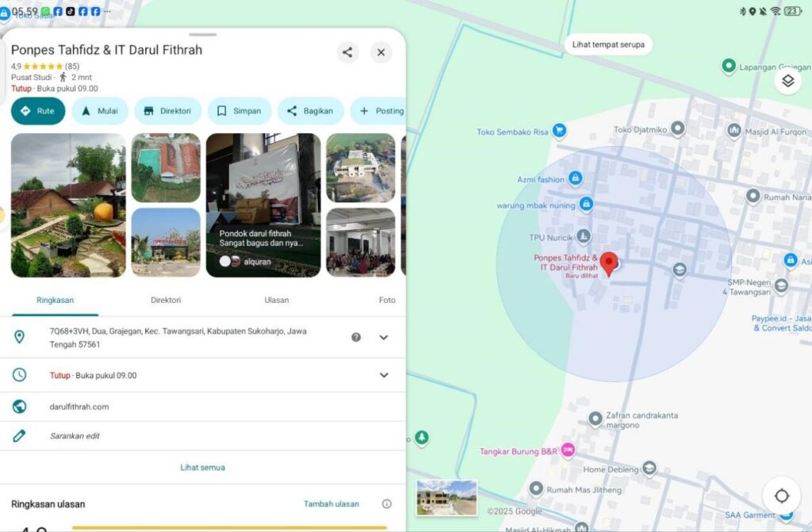
Task: Tap the address text 7Q68+3VH, Dua, Grajegan
Action: click(x=178, y=338)
